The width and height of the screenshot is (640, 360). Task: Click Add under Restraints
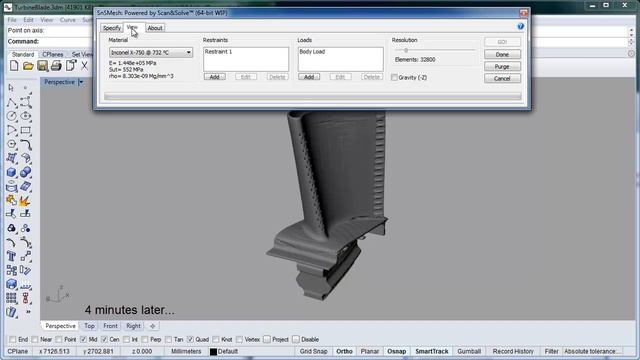(215, 77)
